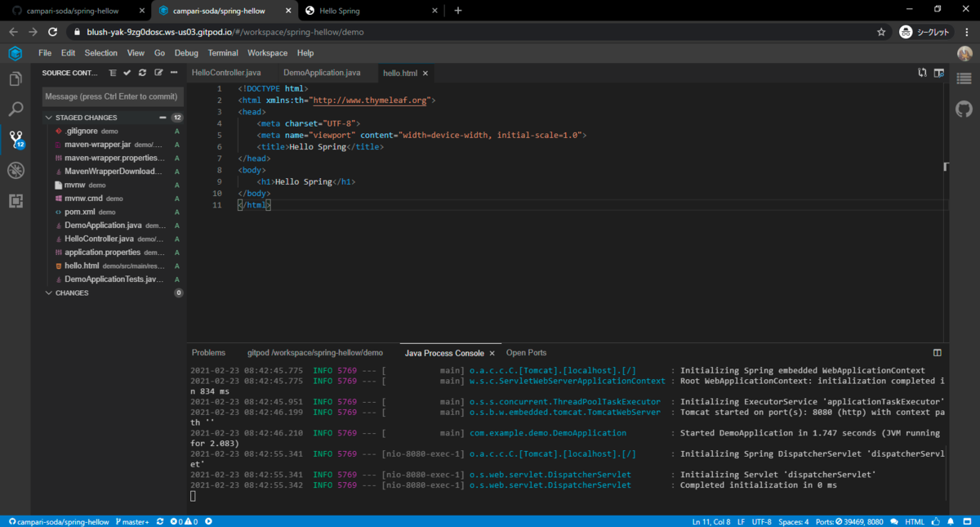Open the Terminal menu
980x527 pixels.
pyautogui.click(x=223, y=53)
